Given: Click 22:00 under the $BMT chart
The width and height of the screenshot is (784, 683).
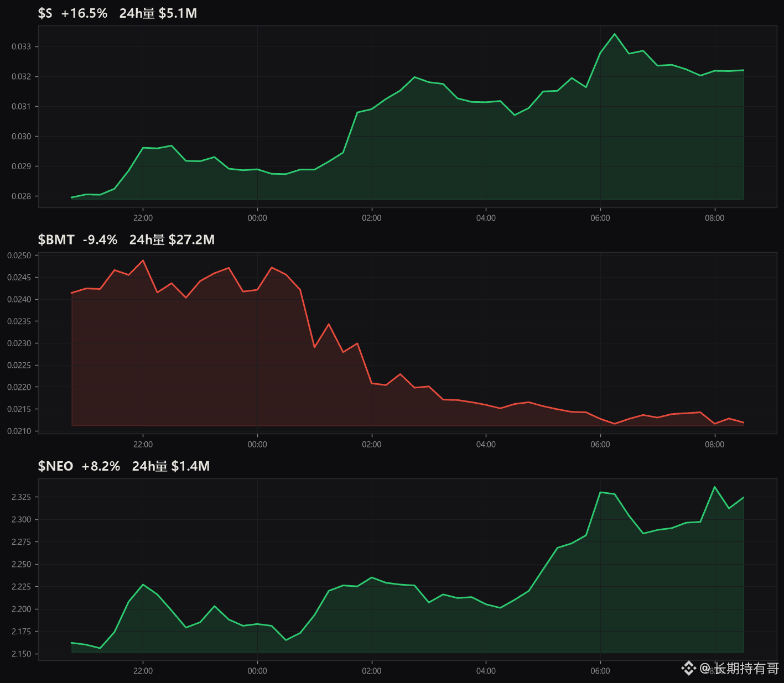Looking at the screenshot, I should [x=143, y=445].
